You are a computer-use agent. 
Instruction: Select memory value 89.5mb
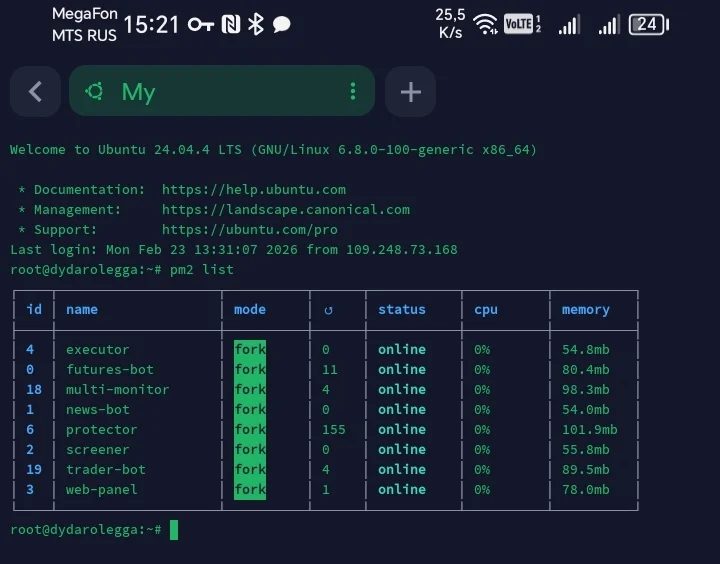coord(585,469)
